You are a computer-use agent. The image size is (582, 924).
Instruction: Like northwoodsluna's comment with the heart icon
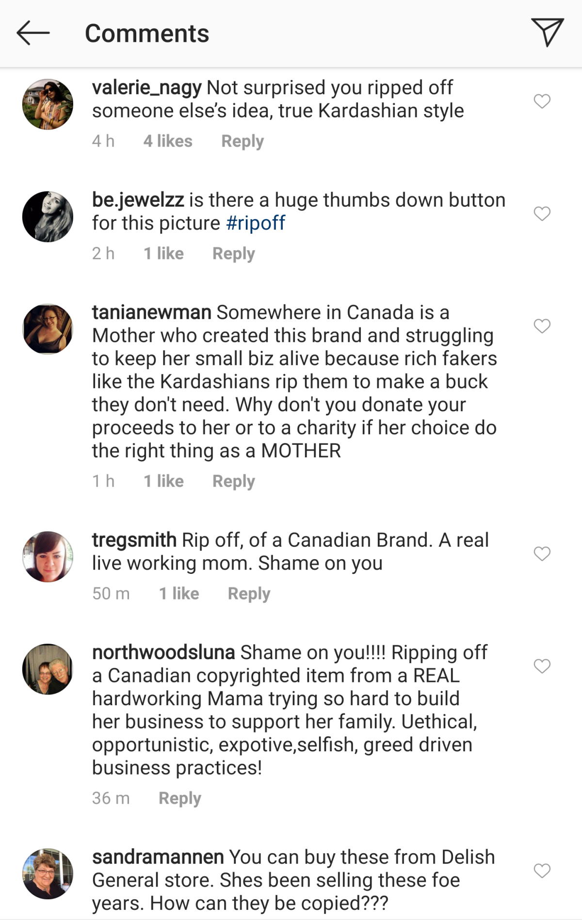542,667
